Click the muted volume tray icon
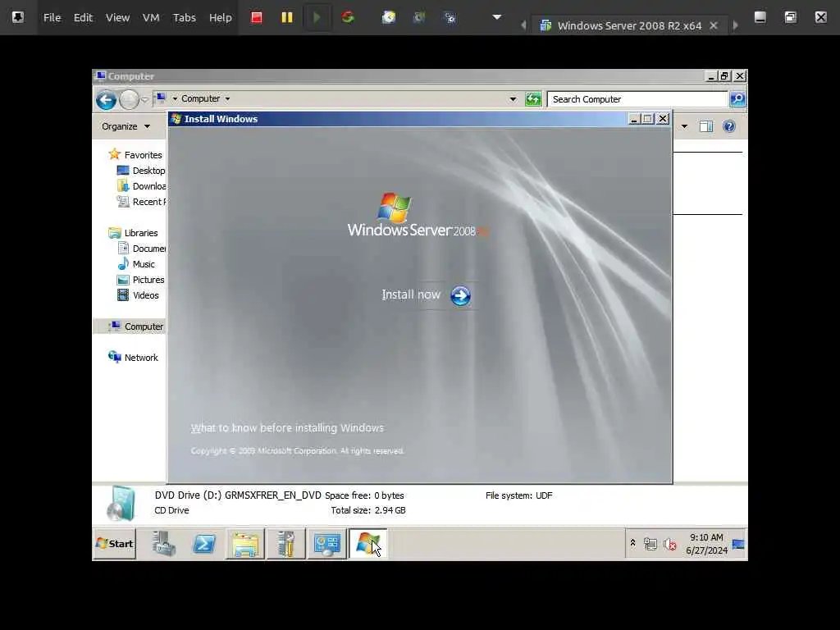Viewport: 840px width, 630px height. click(x=669, y=544)
